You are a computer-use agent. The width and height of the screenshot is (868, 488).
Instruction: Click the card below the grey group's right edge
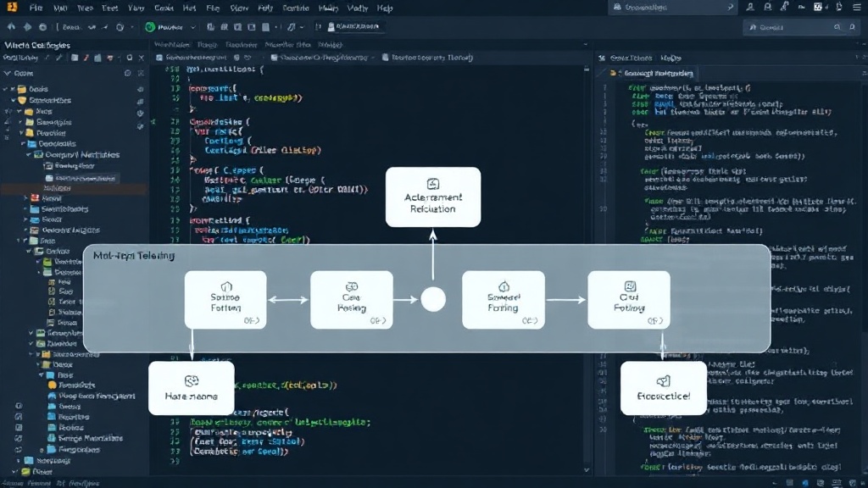(x=664, y=388)
